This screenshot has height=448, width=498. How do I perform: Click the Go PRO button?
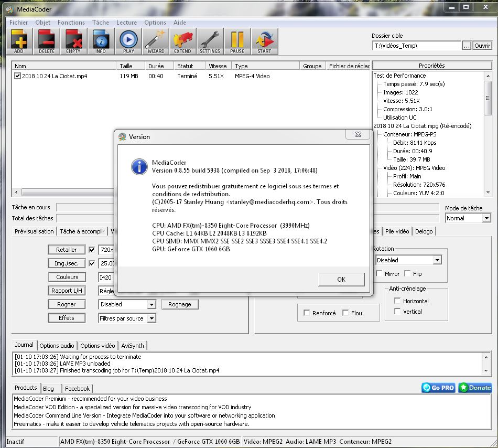click(x=438, y=388)
